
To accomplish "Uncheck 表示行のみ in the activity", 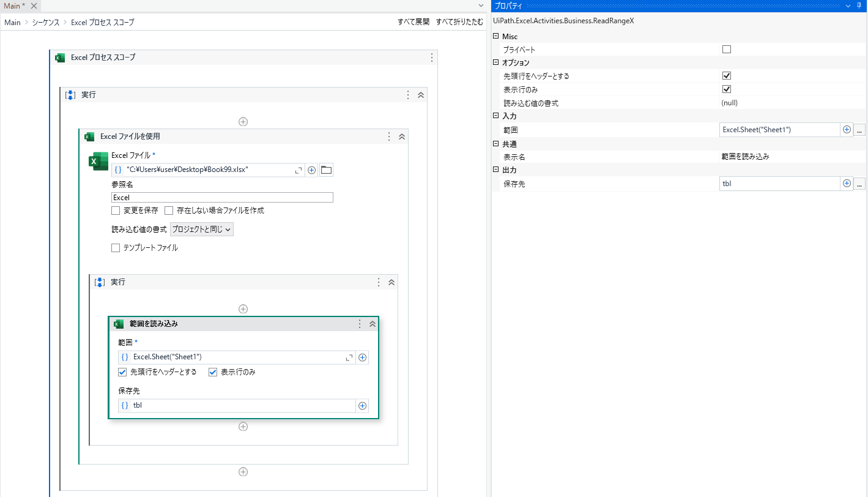I will point(213,372).
